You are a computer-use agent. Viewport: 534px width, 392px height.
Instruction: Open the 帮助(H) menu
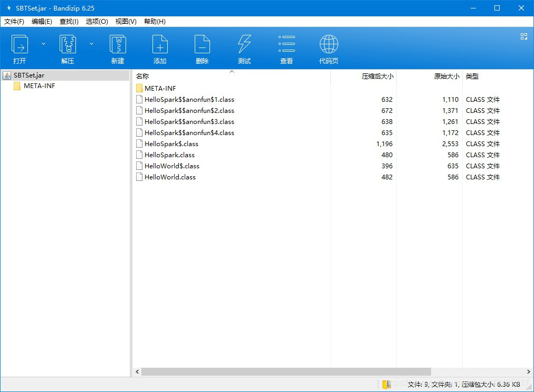pos(155,22)
